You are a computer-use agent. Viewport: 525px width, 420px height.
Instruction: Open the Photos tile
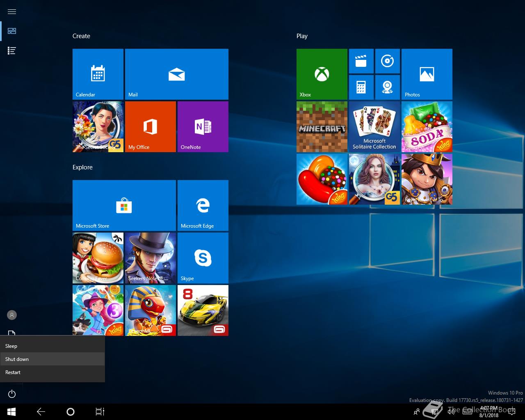click(427, 74)
